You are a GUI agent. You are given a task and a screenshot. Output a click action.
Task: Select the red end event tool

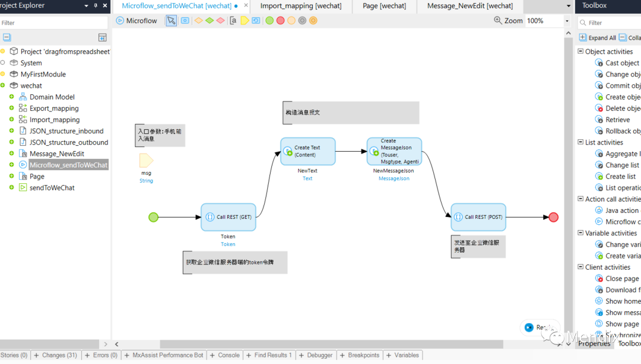[280, 20]
